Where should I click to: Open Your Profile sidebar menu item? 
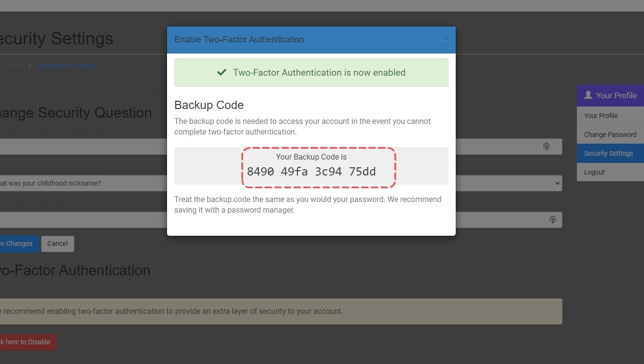[x=610, y=116]
